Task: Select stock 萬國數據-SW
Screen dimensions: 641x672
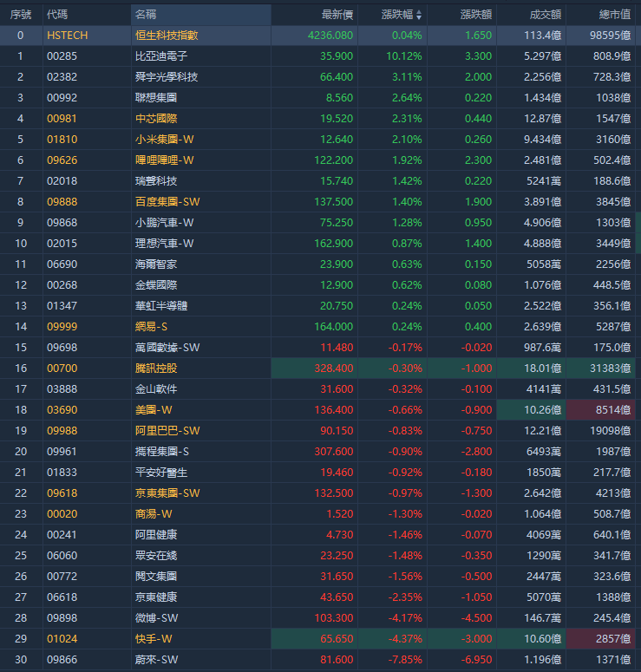Action: [167, 348]
